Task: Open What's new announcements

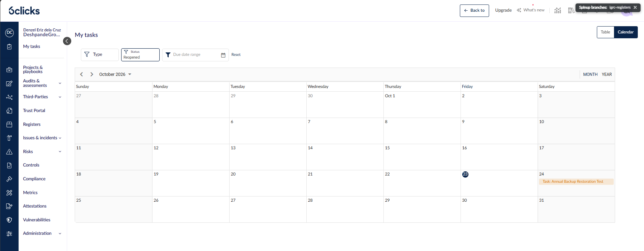Action: click(x=531, y=10)
